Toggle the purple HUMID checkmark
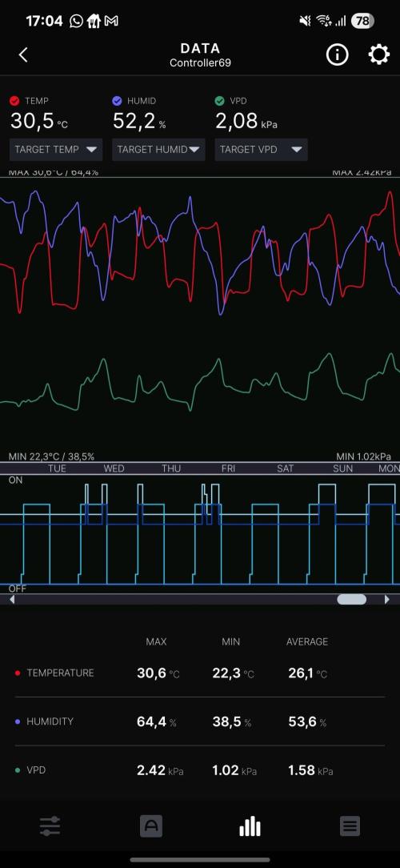The width and height of the screenshot is (400, 868). 117,101
